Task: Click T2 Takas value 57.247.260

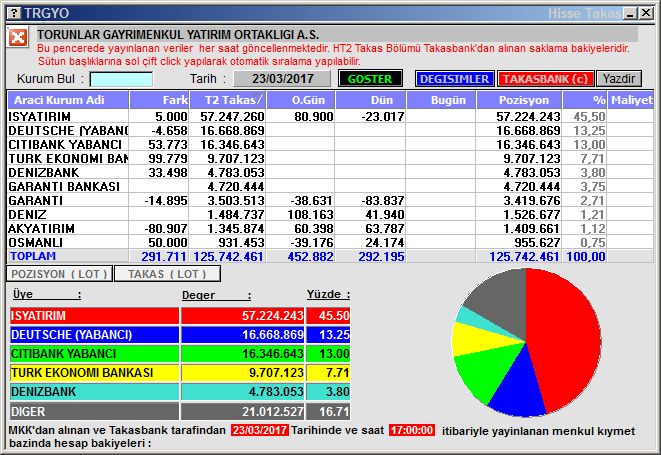Action: [232, 116]
